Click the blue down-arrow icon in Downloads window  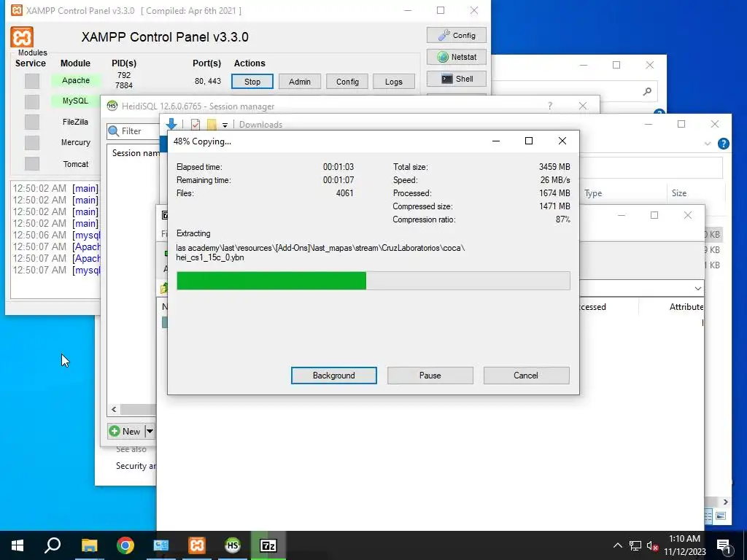tap(171, 124)
